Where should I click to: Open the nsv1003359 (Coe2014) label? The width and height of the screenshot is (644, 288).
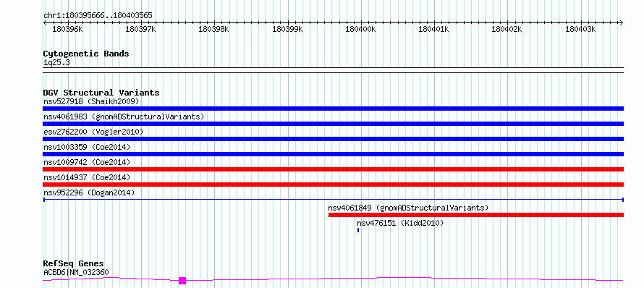pyautogui.click(x=87, y=147)
